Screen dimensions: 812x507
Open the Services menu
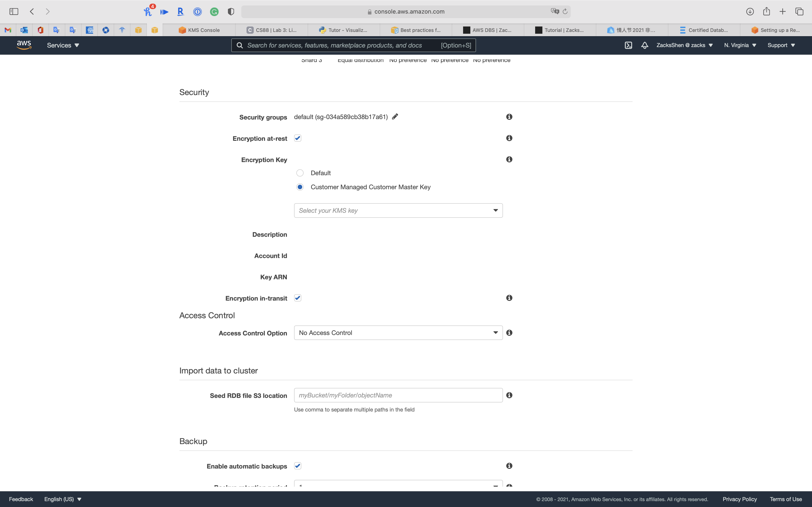(x=63, y=45)
